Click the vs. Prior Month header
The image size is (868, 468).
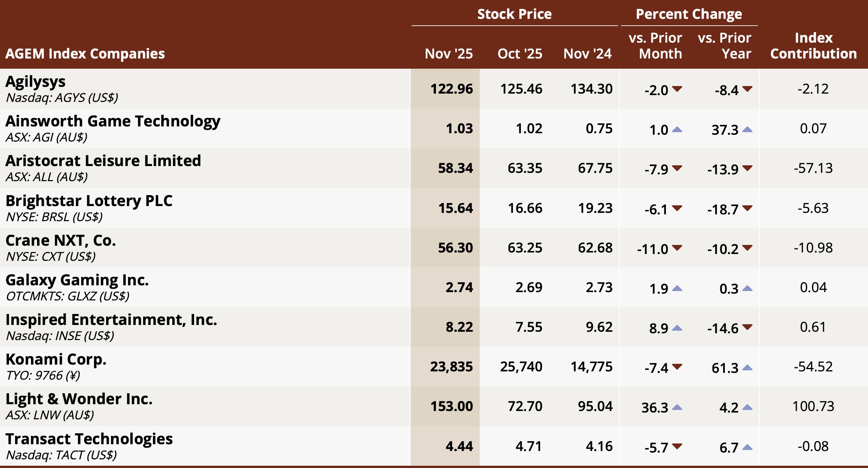click(x=655, y=46)
